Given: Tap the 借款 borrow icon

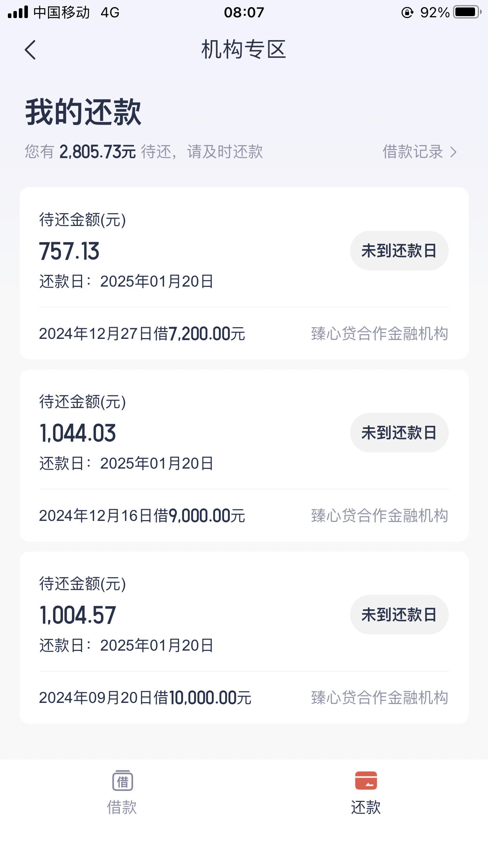Looking at the screenshot, I should 122,781.
